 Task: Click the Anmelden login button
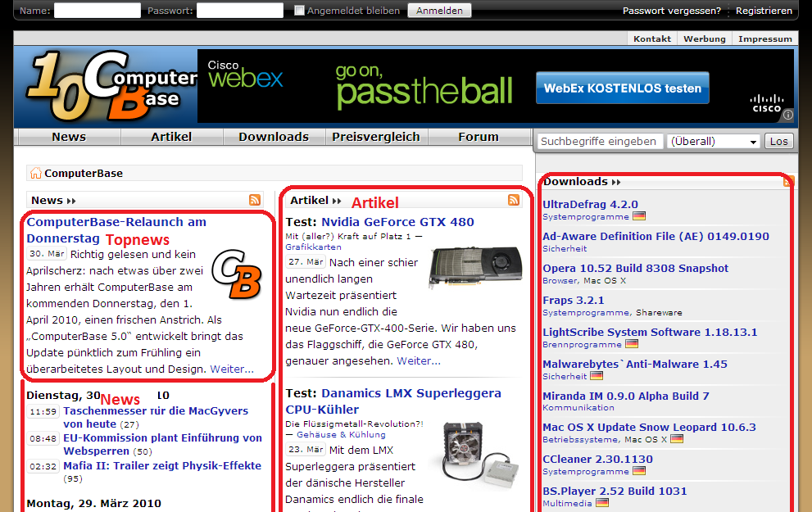(x=440, y=11)
